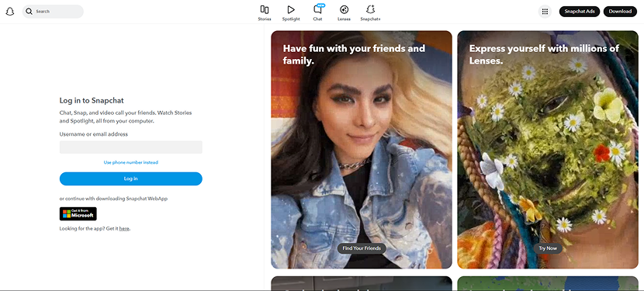Click the Find Your Friends button
644x291 pixels.
[x=362, y=248]
